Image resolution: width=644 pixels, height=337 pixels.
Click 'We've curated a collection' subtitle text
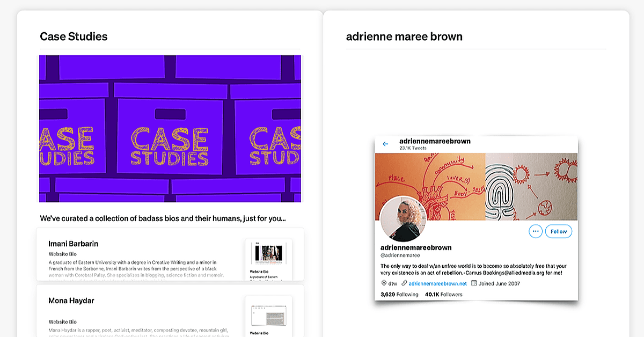(x=163, y=218)
